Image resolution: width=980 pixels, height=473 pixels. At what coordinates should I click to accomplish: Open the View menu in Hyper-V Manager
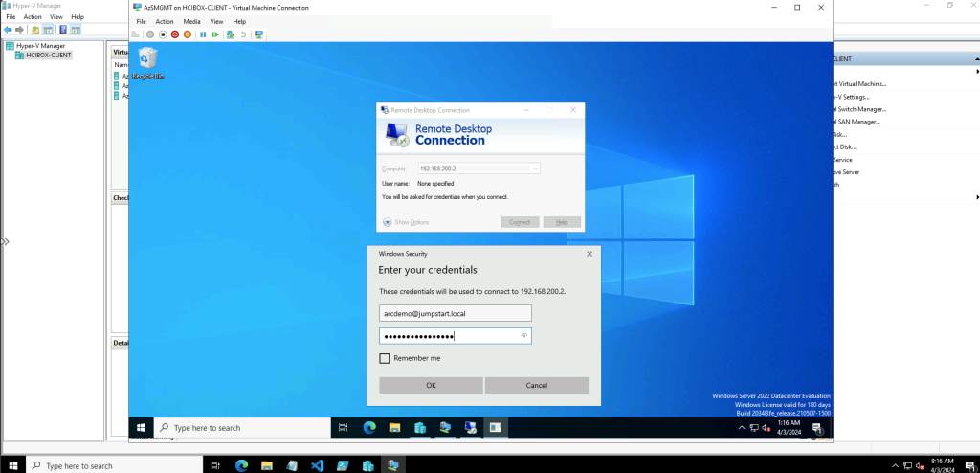coord(56,17)
